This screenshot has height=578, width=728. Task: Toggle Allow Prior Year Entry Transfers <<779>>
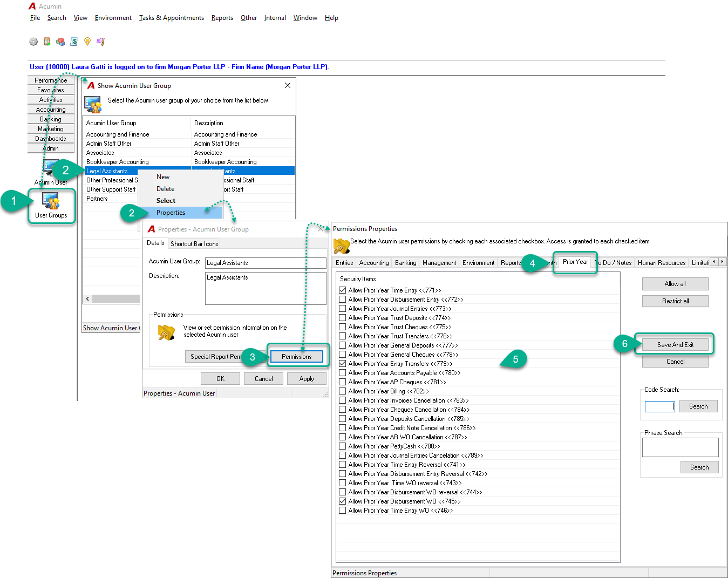(x=342, y=364)
